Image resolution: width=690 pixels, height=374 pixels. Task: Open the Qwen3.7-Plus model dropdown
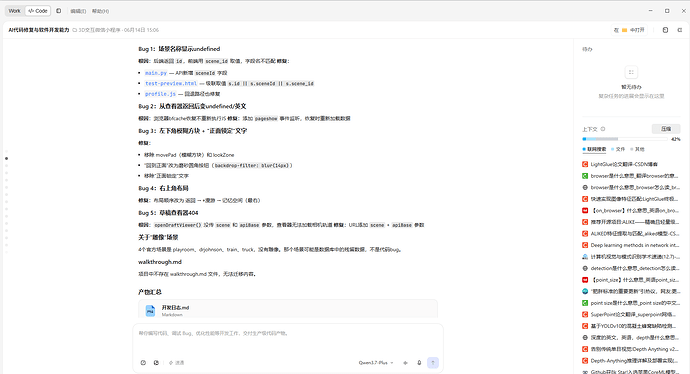376,363
